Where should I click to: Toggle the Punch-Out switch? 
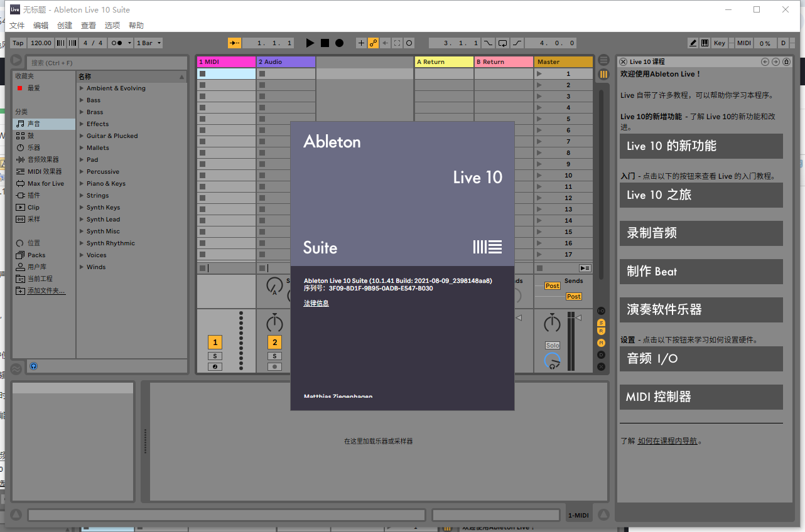coord(517,43)
